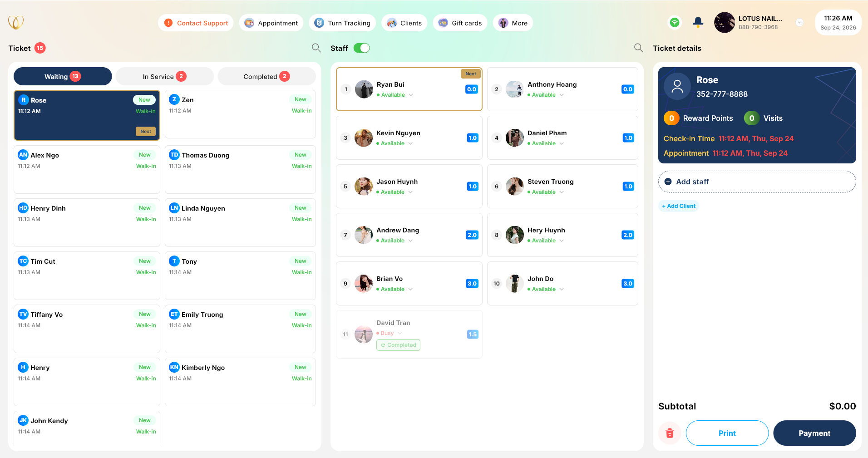
Task: Click John Do's staff photo
Action: point(514,284)
